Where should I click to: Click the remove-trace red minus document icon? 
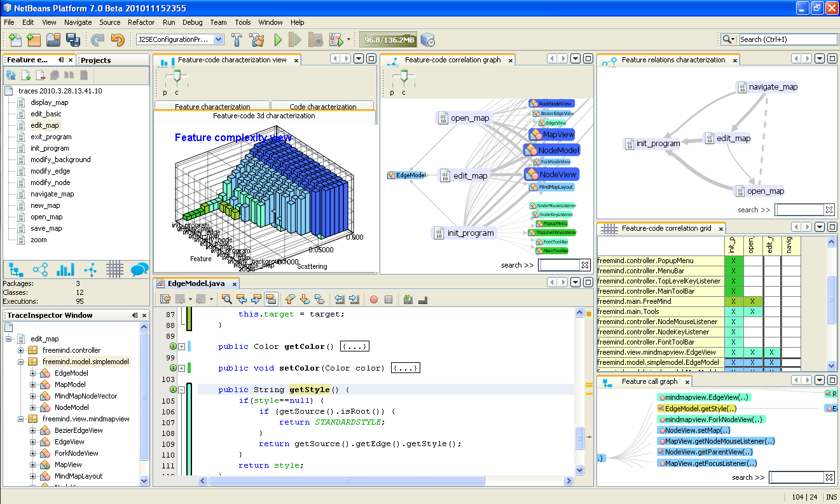coord(41,75)
